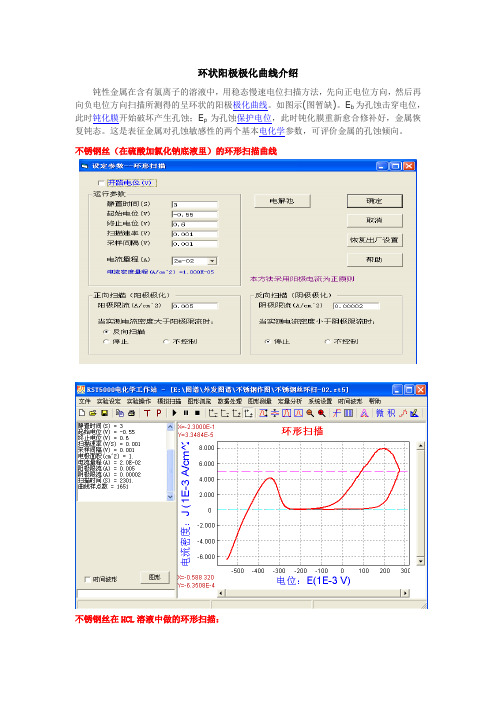
Task: Select 不控制 radio under 反向扫描 group
Action: 327,342
